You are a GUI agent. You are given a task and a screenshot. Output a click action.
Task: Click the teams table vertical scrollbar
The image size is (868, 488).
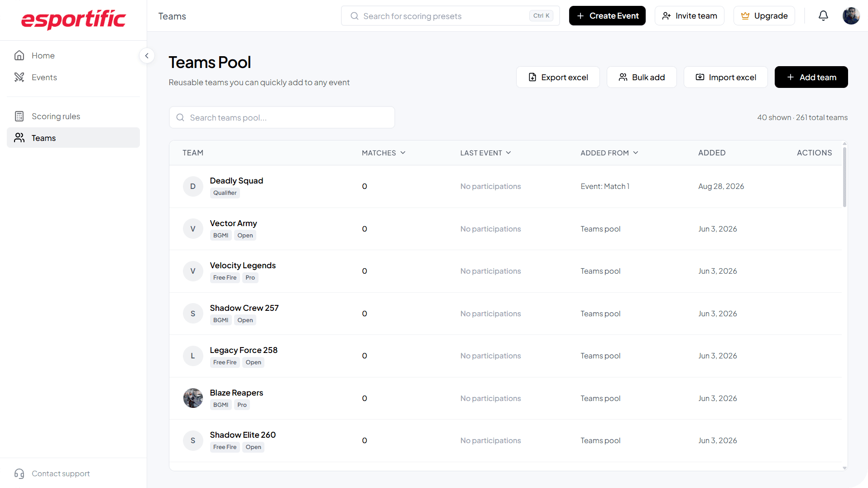click(x=844, y=177)
